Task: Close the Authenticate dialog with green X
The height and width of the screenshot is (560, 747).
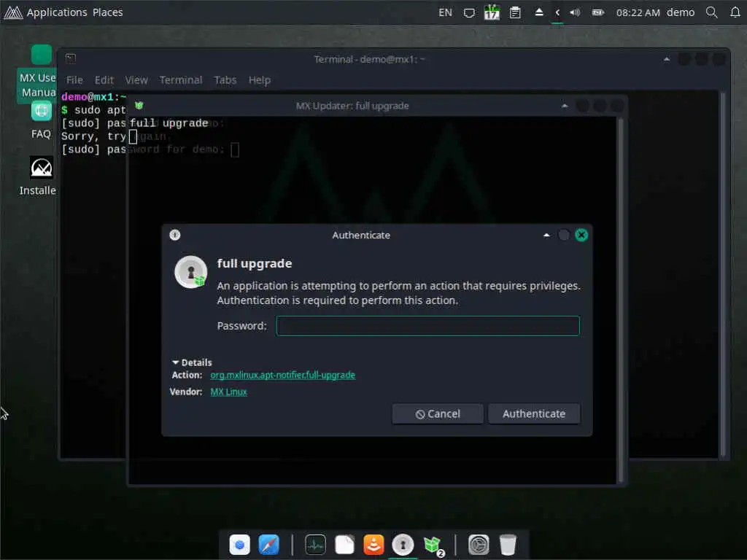Action: 581,235
